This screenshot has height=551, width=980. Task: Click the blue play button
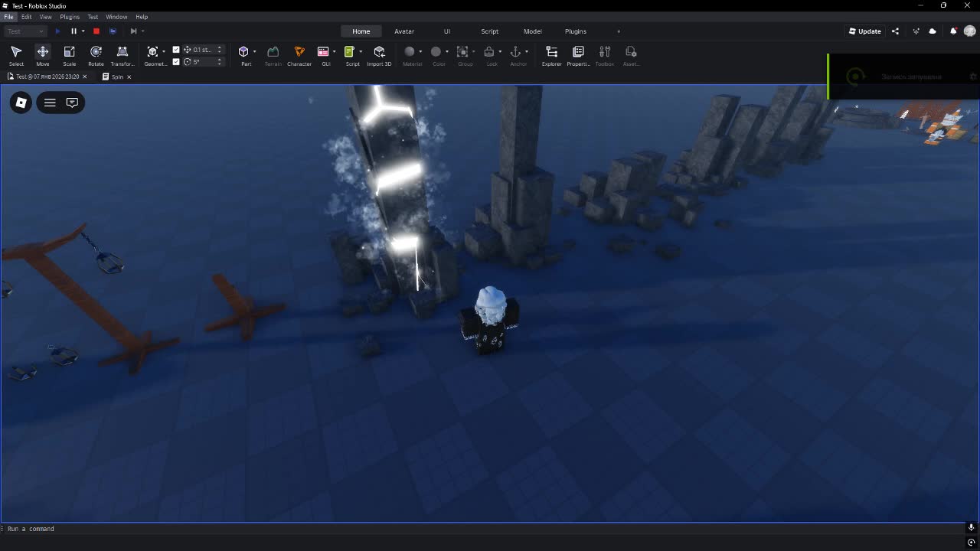(57, 31)
